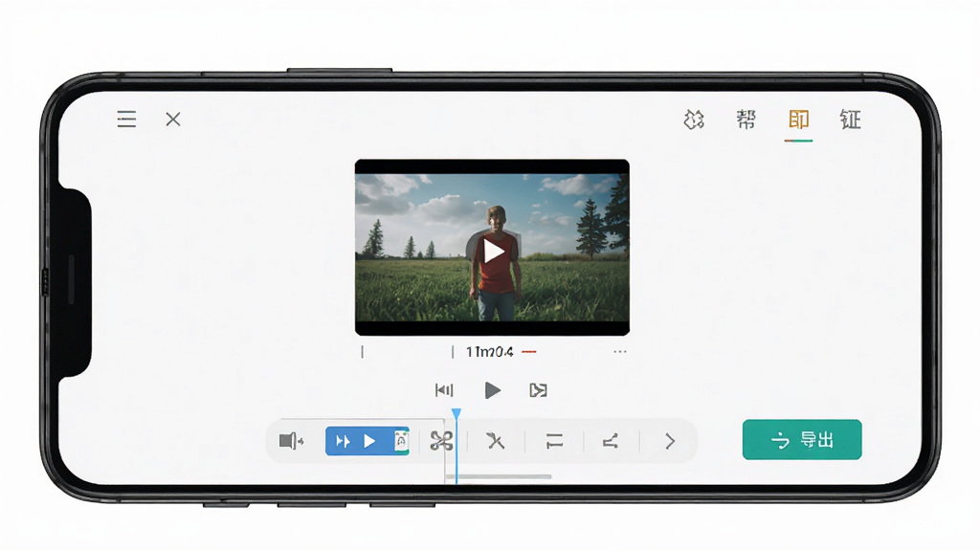Choose the crossed split tool icon

point(496,442)
